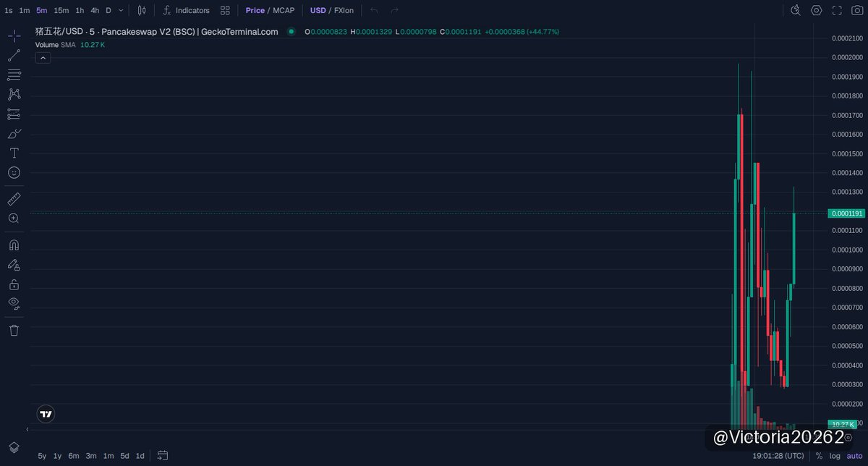Show values in FXIon
The height and width of the screenshot is (466, 868).
point(344,10)
